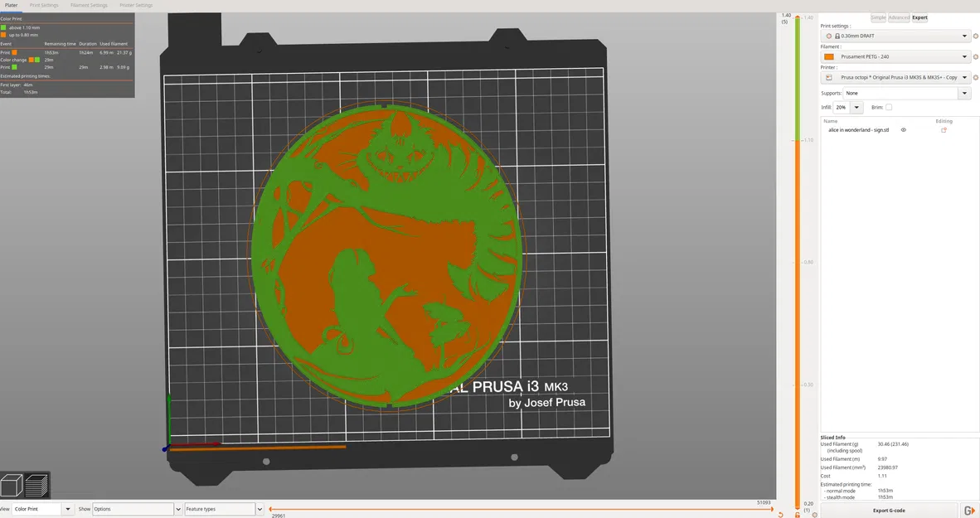
Task: Switch to sliced layers preview icon
Action: pyautogui.click(x=36, y=486)
